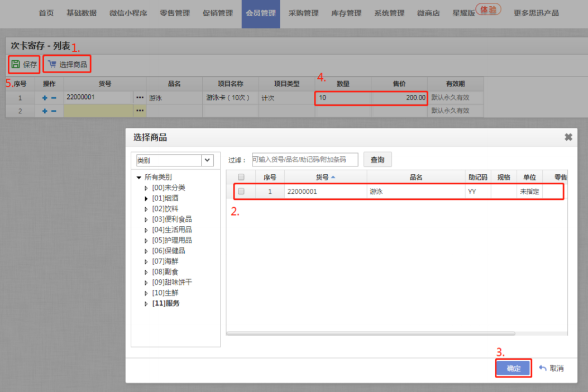
Task: Click the 确定 button
Action: click(513, 369)
